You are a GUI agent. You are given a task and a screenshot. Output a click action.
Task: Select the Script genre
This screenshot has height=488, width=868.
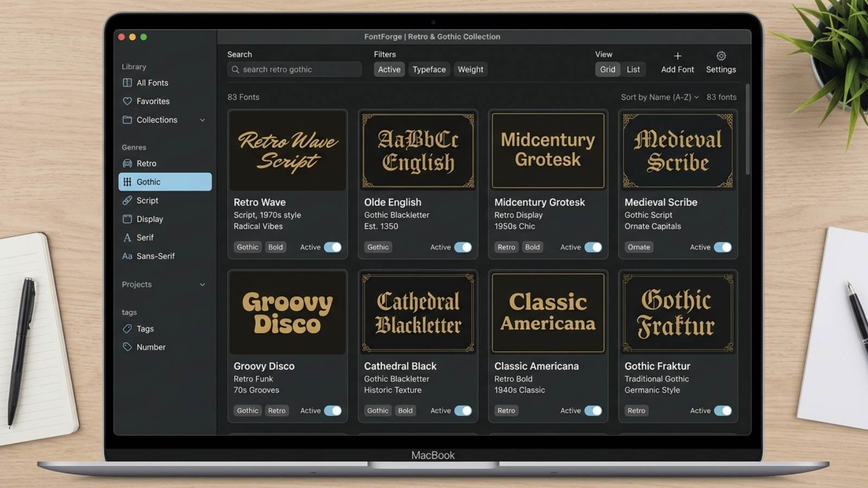click(165, 201)
